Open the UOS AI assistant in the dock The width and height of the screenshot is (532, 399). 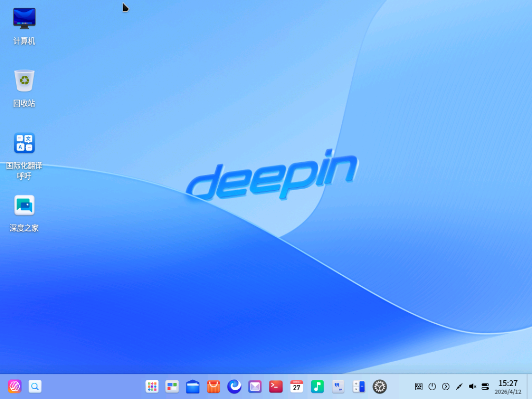tap(15, 386)
